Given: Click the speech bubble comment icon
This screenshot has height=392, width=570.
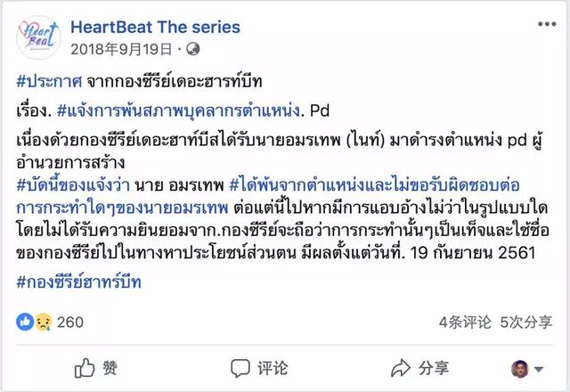Looking at the screenshot, I should point(240,367).
